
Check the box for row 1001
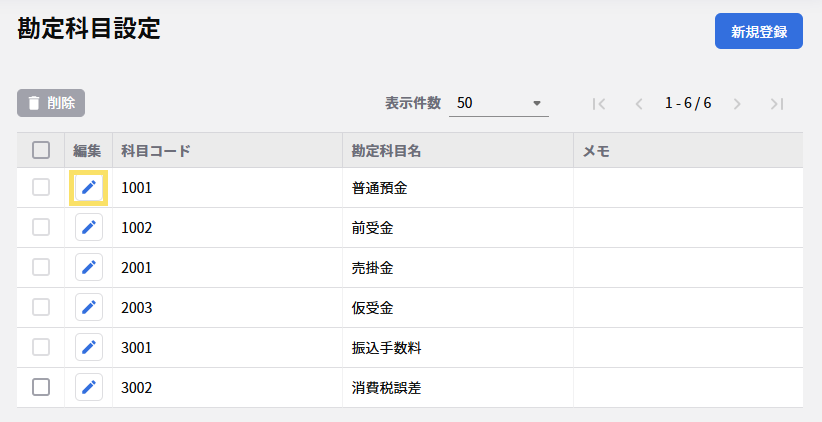41,187
